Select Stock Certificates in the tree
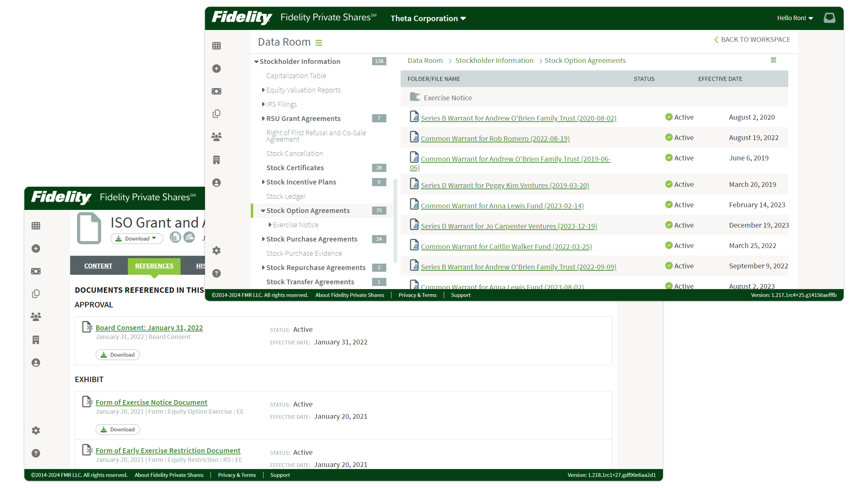 (295, 168)
